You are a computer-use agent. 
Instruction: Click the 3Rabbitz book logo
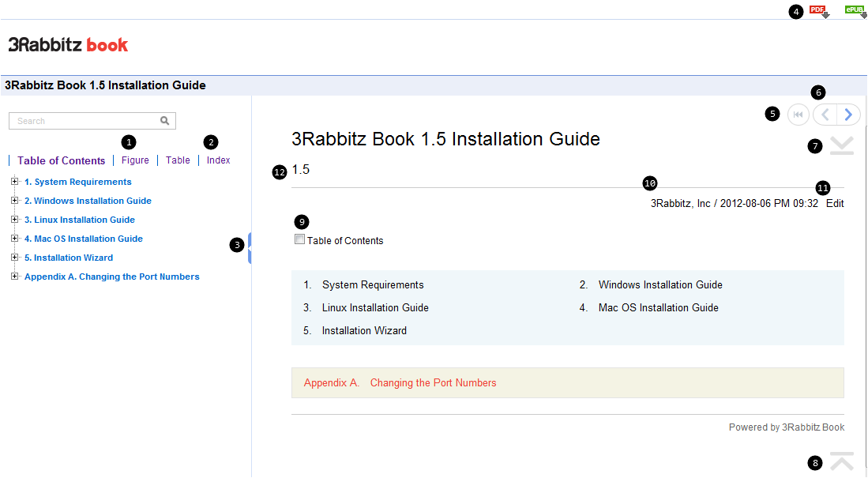pos(68,45)
